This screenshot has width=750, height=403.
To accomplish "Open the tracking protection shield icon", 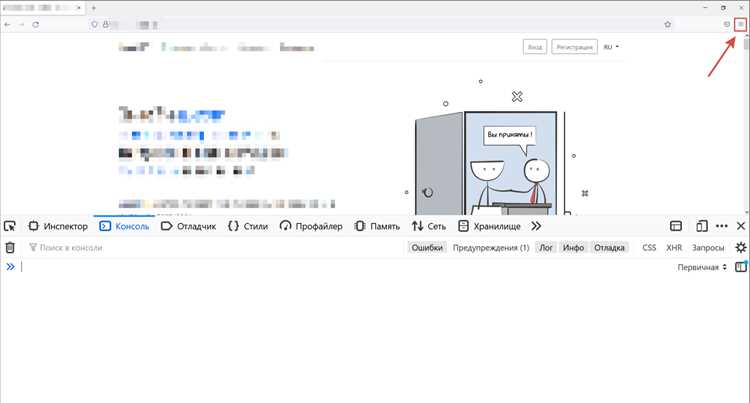I will coord(94,24).
